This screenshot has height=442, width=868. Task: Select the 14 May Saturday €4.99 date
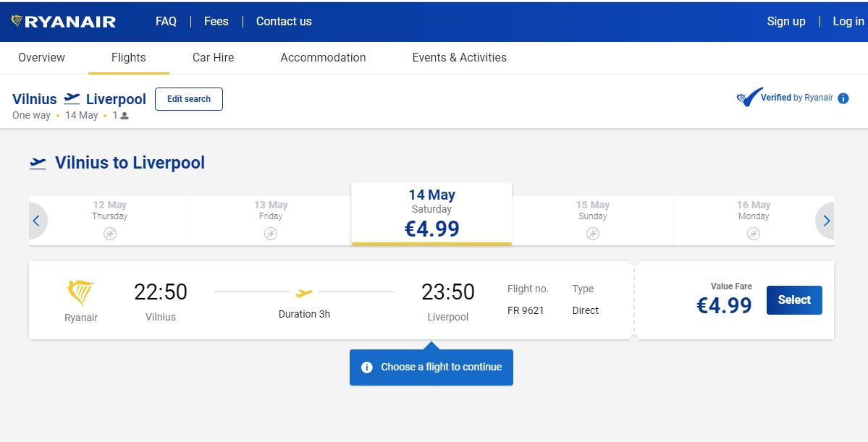431,215
